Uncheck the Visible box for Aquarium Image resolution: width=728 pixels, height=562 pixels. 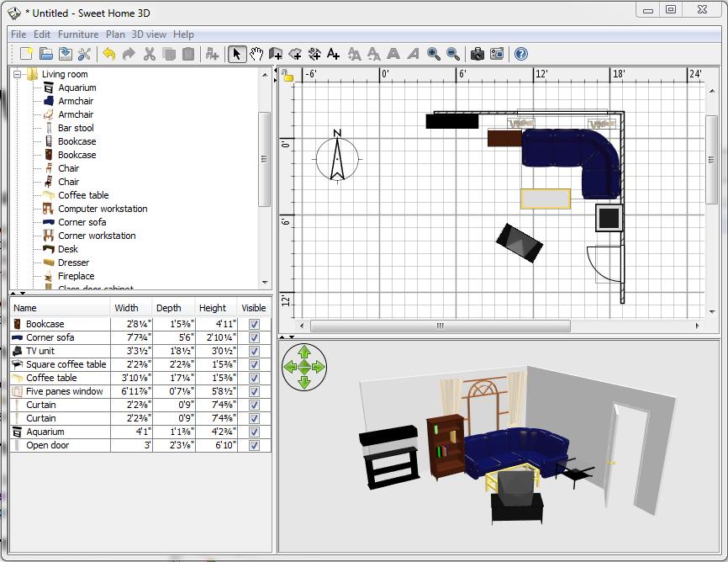(254, 432)
